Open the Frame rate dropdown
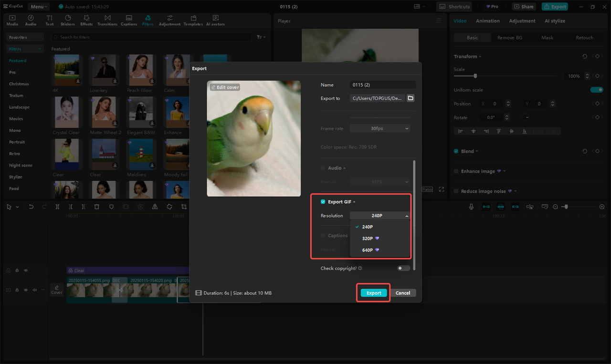611x364 pixels. (379, 128)
